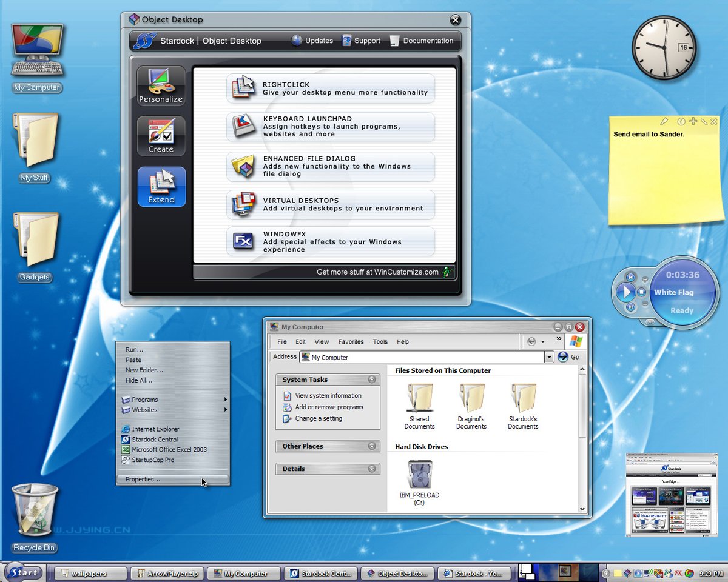Skip to next track in media widget
Viewport: 728px width, 582px height.
pyautogui.click(x=630, y=307)
